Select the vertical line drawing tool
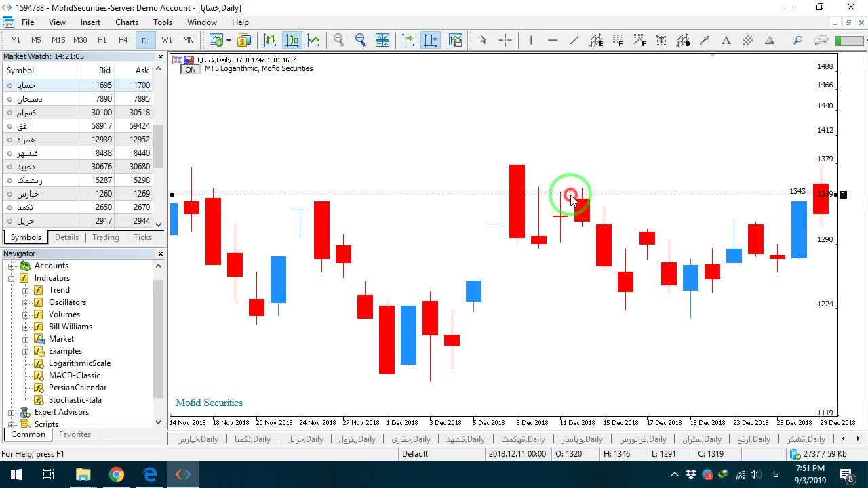 (x=530, y=40)
